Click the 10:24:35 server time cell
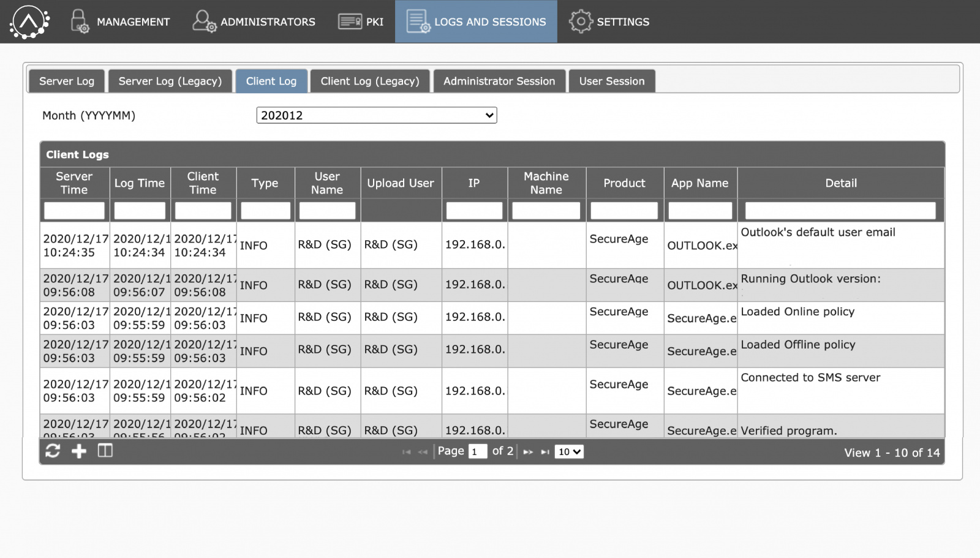Image resolution: width=980 pixels, height=558 pixels. (x=74, y=245)
